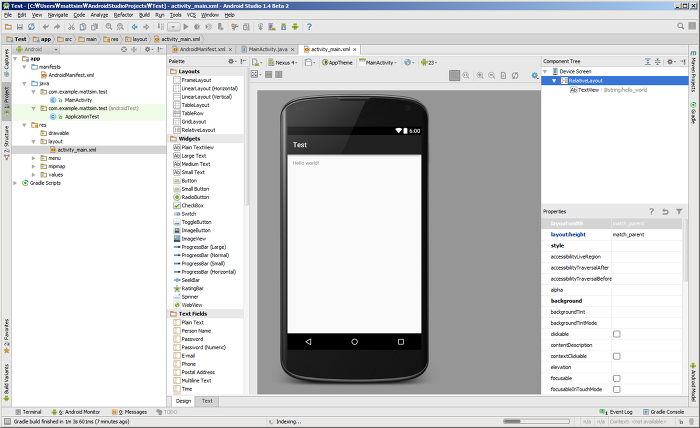Select RatingBar widget in Palette
This screenshot has width=700, height=428.
point(188,288)
